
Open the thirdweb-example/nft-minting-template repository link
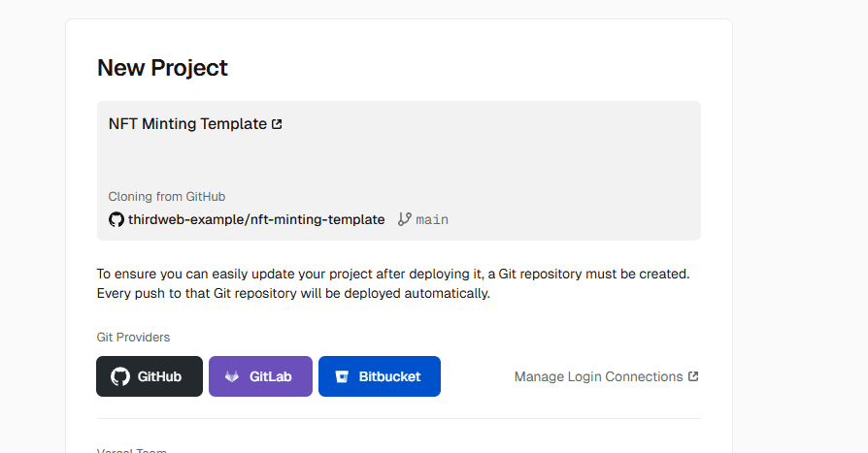click(256, 220)
